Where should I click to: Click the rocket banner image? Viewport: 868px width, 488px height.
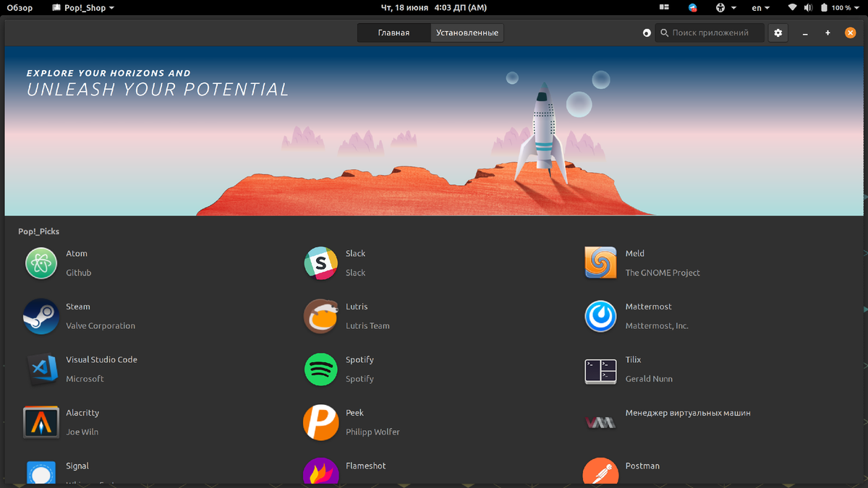tap(434, 131)
